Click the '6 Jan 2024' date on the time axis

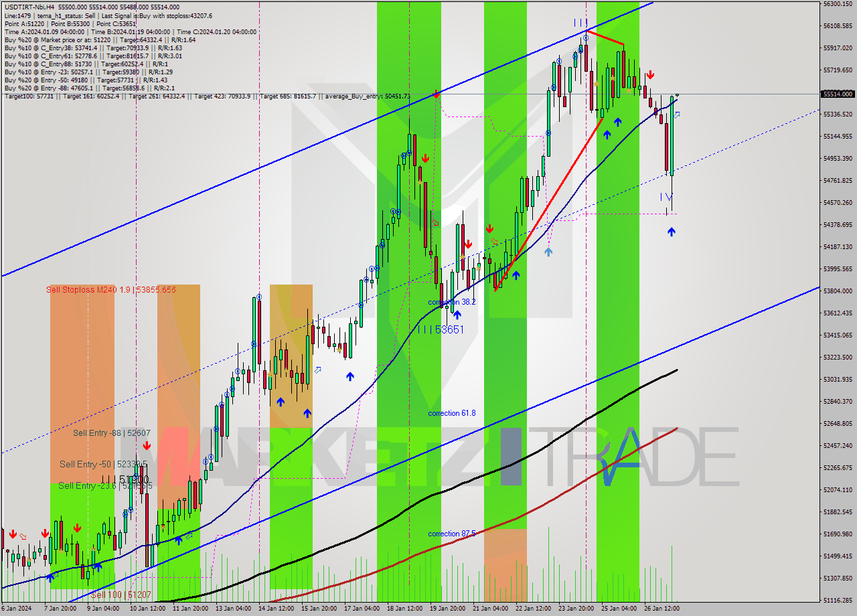[16, 609]
